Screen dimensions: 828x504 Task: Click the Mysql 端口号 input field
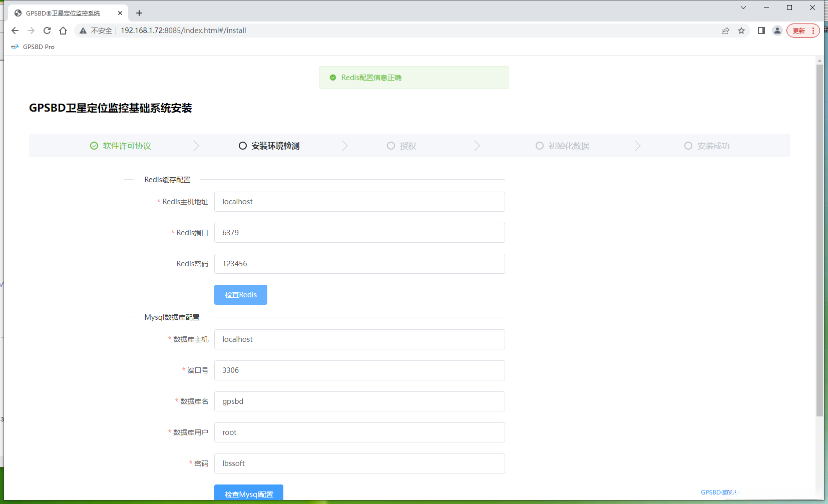coord(359,370)
